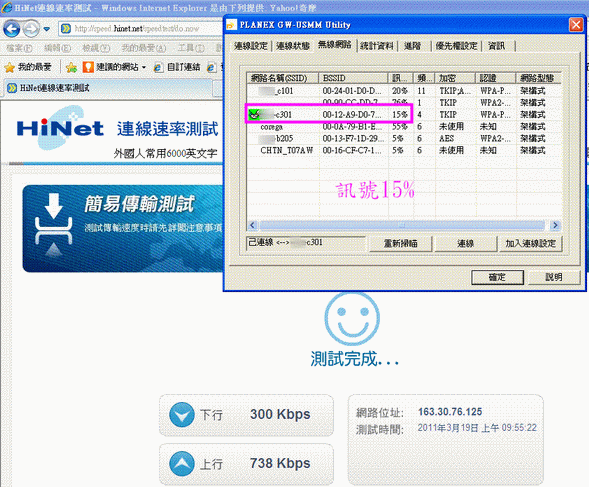Viewport: 589px width, 487px height.
Task: Open the recent pages dropdown arrow
Action: [x=47, y=29]
